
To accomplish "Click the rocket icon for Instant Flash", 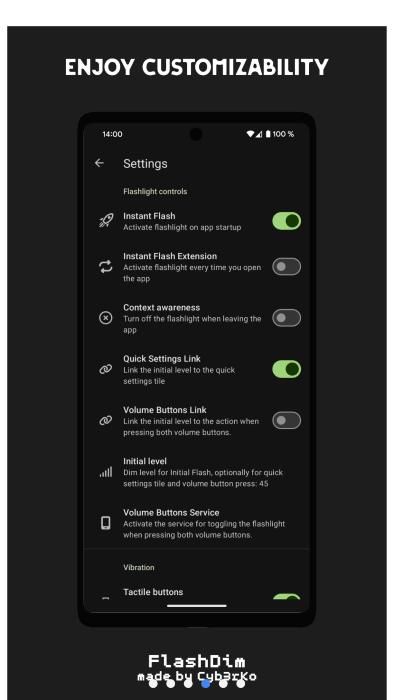I will coord(106,221).
